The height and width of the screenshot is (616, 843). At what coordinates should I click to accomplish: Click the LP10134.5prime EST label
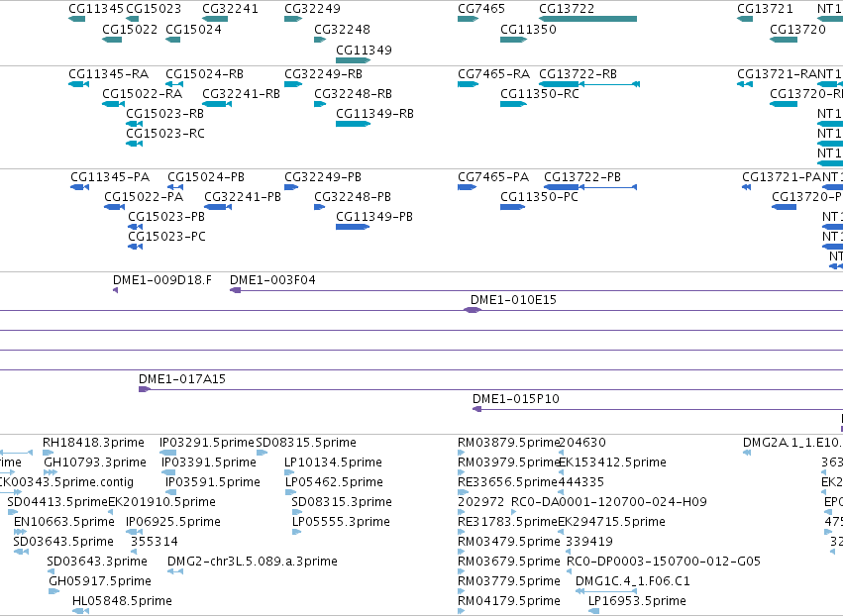[x=333, y=462]
